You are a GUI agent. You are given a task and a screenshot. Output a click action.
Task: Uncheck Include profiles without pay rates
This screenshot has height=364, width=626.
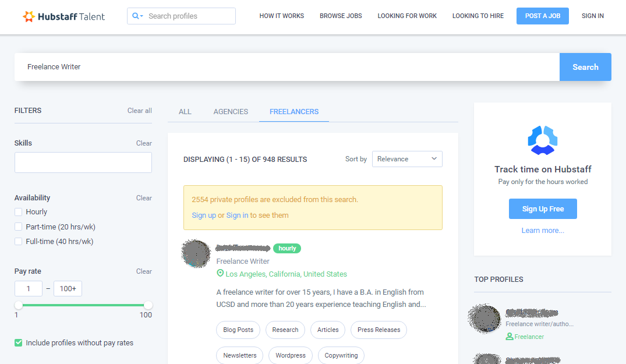pos(19,343)
